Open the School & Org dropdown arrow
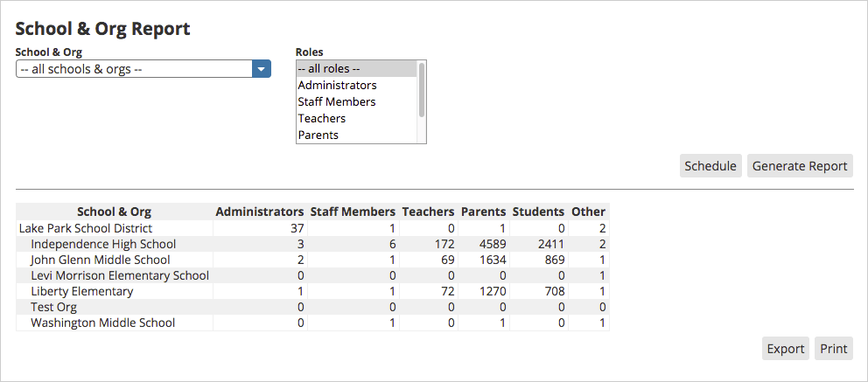Screen dimensions: 868x382 click(x=262, y=69)
